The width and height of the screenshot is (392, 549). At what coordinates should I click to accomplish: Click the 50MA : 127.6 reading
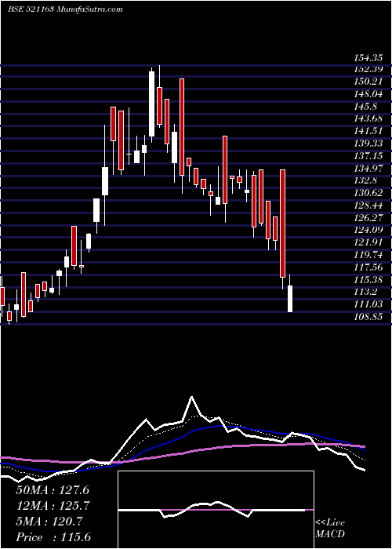coord(53,490)
